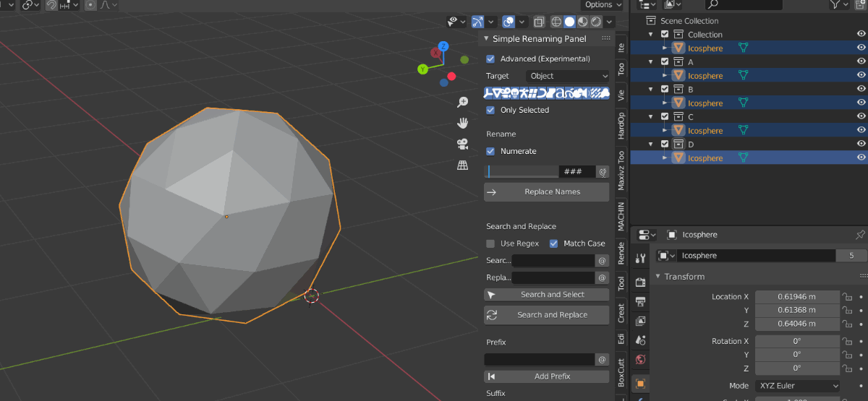
Task: Click new collection icon in outliner header
Action: pyautogui.click(x=859, y=5)
